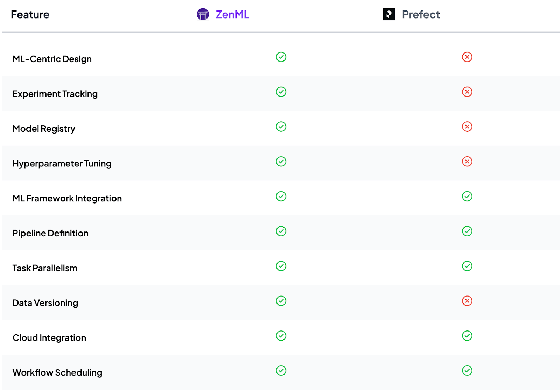The image size is (560, 392).
Task: Click Prefect's green check for Task Parallelism
Action: pyautogui.click(x=467, y=266)
